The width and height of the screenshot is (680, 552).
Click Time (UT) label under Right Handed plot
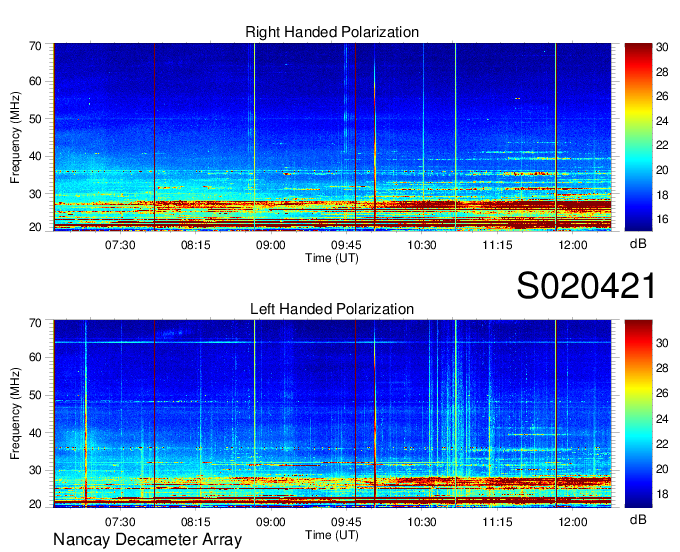332,258
